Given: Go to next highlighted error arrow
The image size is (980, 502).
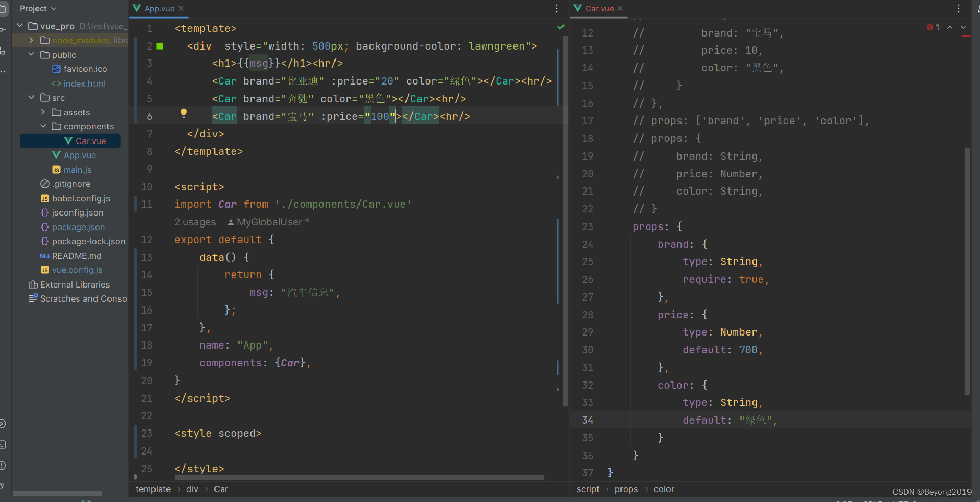Looking at the screenshot, I should tap(963, 27).
